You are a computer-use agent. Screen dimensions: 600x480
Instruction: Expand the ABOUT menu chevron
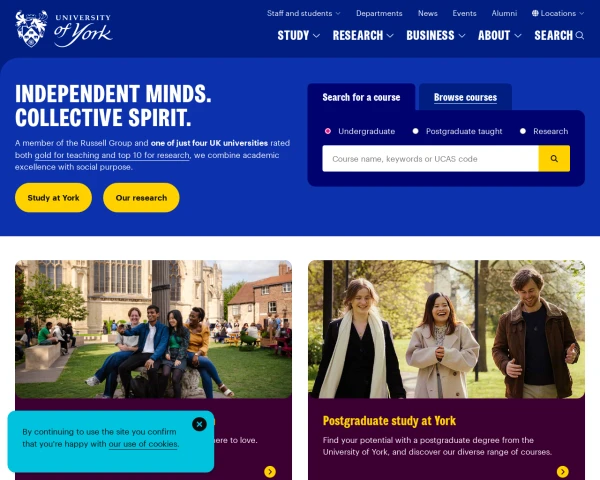coord(518,36)
